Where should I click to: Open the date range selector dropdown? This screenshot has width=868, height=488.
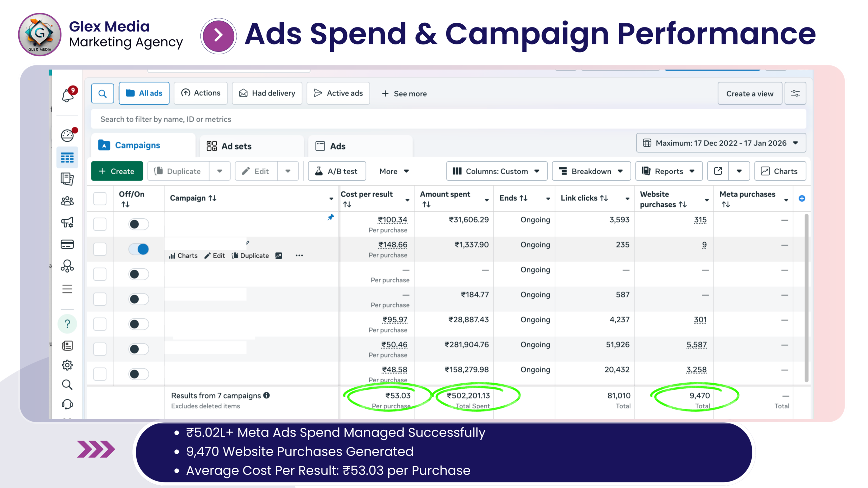(721, 143)
